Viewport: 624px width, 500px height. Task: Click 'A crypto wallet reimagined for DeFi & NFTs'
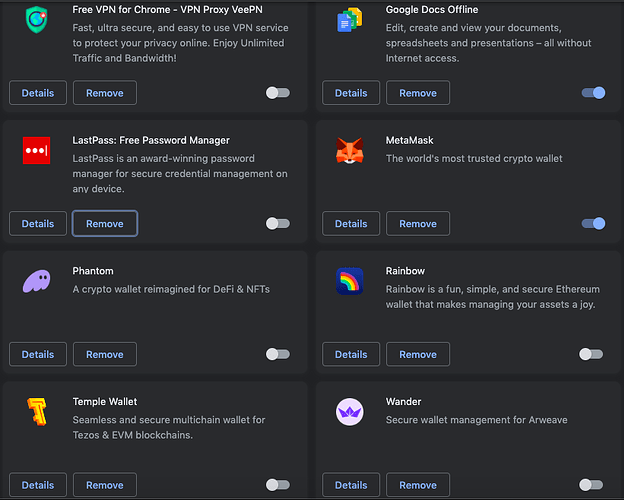click(171, 289)
